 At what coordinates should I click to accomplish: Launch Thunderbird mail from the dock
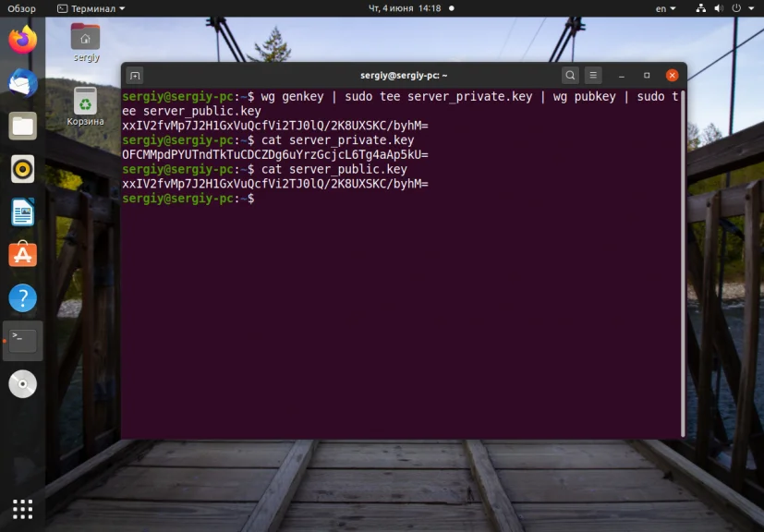[22, 83]
